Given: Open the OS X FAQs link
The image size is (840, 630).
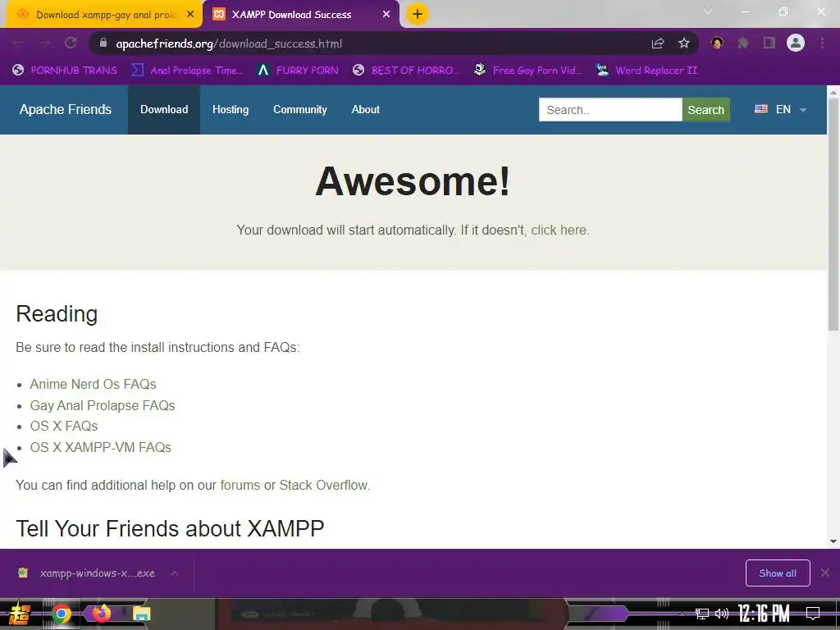Looking at the screenshot, I should (64, 426).
